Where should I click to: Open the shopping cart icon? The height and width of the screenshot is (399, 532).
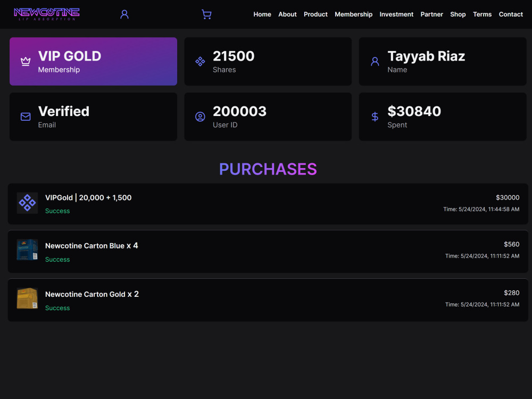(206, 14)
